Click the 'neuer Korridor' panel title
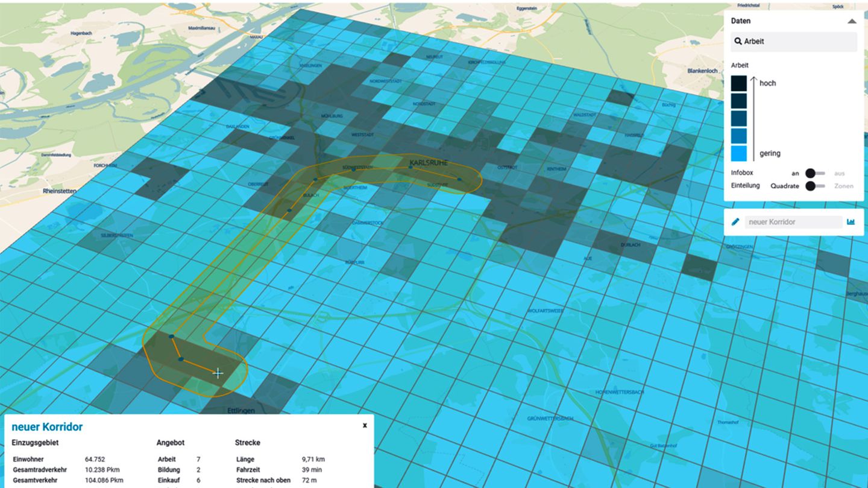868x488 pixels. [47, 427]
